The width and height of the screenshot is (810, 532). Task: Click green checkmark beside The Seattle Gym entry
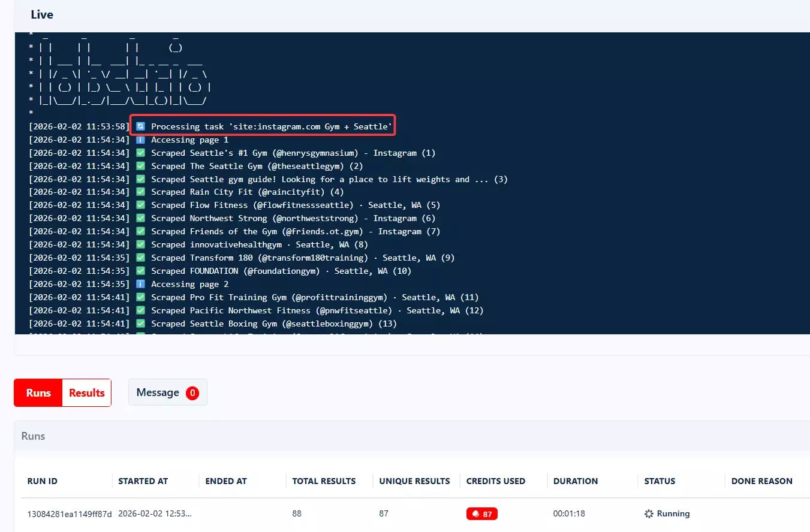click(141, 166)
